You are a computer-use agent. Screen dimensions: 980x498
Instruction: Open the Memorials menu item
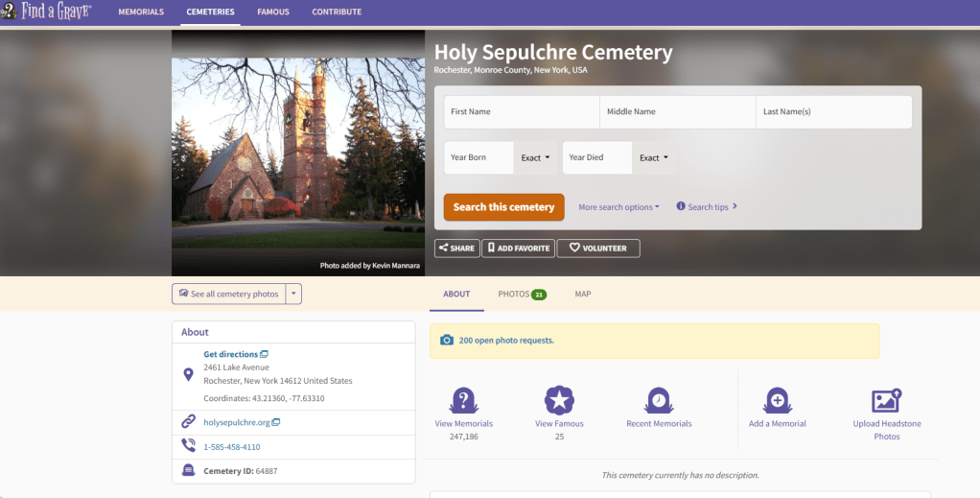point(141,12)
